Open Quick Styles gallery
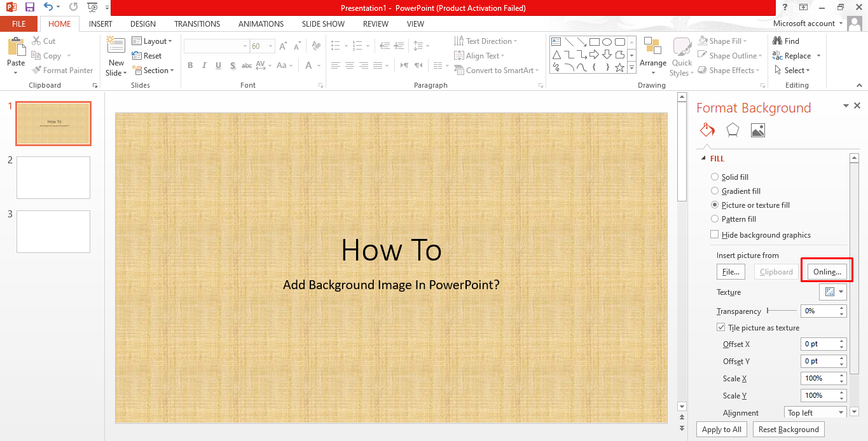The height and width of the screenshot is (441, 868). [x=682, y=57]
